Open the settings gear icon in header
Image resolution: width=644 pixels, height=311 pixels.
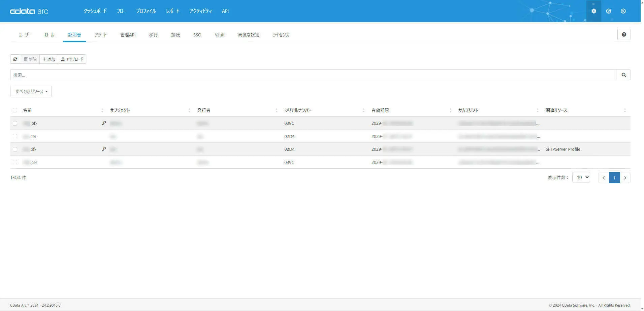593,11
